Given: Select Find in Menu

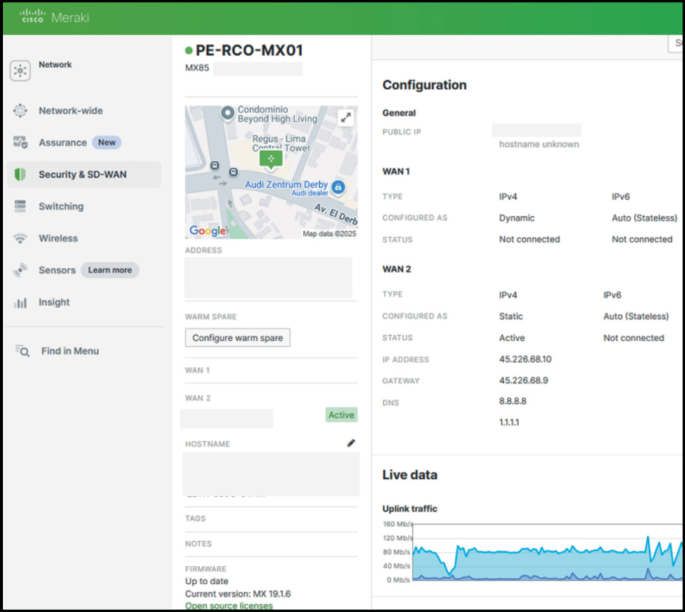Looking at the screenshot, I should (x=70, y=351).
